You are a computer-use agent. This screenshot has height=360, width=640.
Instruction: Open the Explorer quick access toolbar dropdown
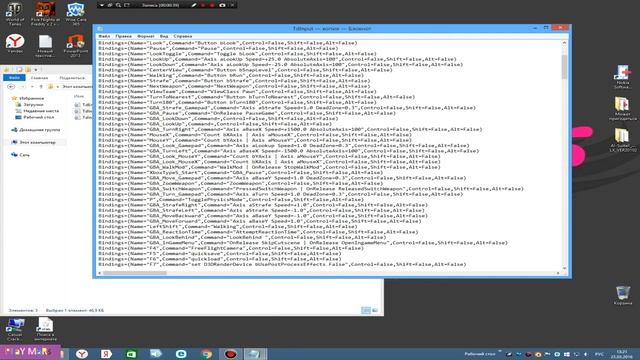(x=36, y=69)
